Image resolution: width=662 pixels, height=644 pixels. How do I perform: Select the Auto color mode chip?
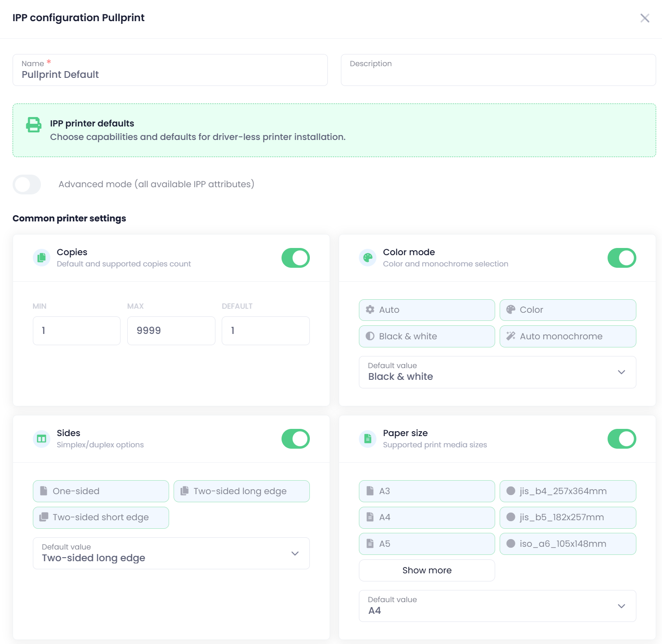(427, 310)
